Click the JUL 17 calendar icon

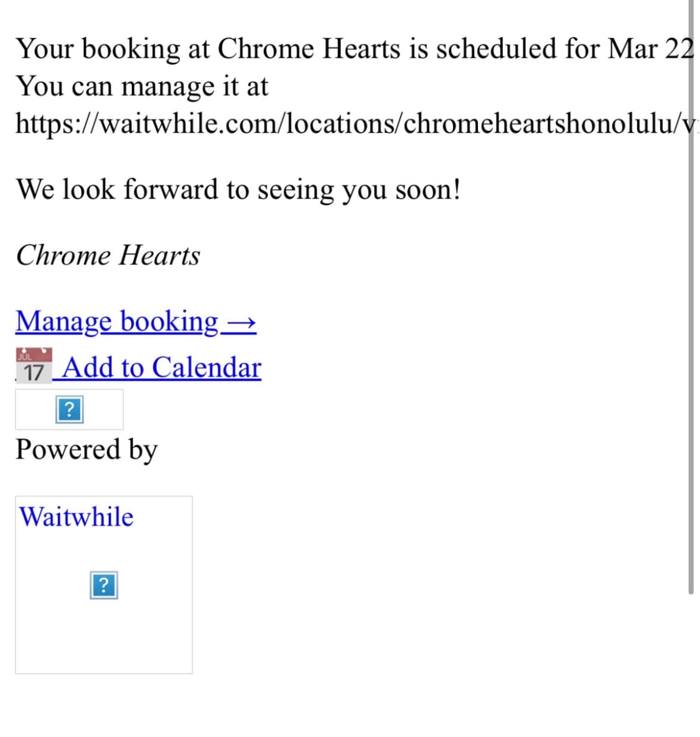coord(34,365)
